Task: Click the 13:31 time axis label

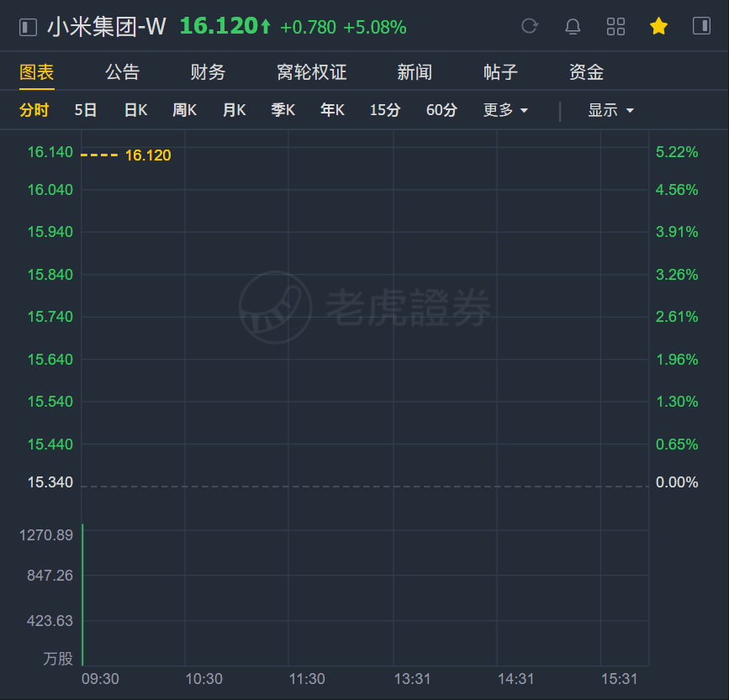Action: [412, 679]
